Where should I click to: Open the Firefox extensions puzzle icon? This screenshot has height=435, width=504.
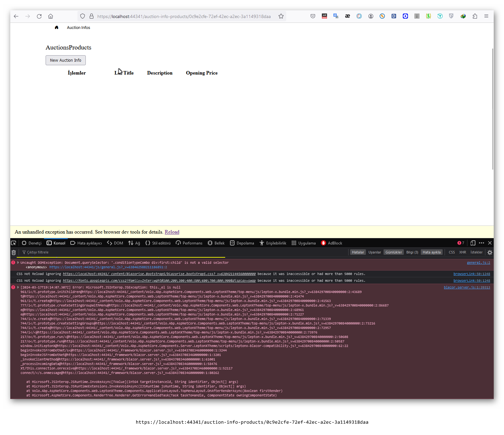[x=475, y=16]
